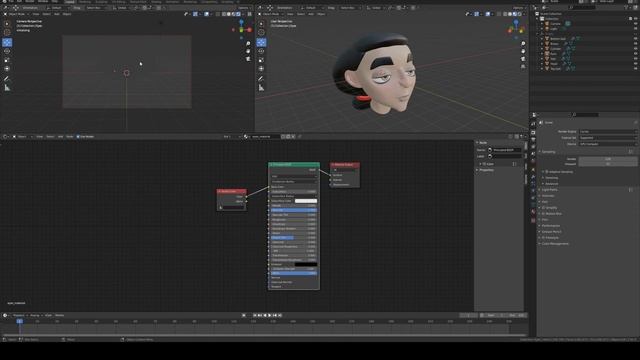
Task: Select the Measure tool in the camera viewport toolbar
Action: click(x=7, y=87)
